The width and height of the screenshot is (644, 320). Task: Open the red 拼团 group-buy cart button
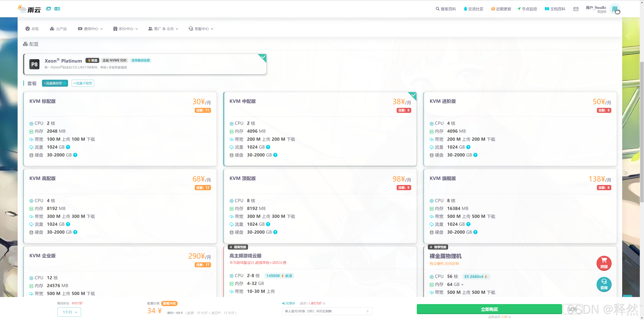click(604, 263)
